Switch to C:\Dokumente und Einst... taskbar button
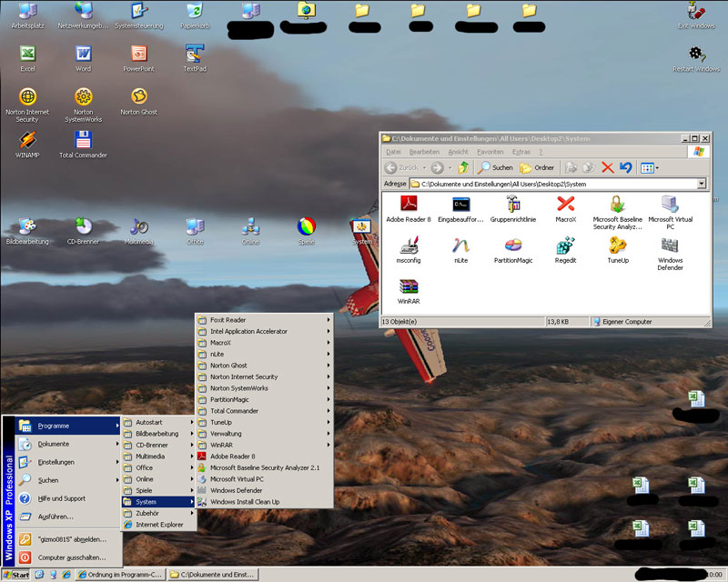Screen dimensions: 728x582 coord(213,575)
